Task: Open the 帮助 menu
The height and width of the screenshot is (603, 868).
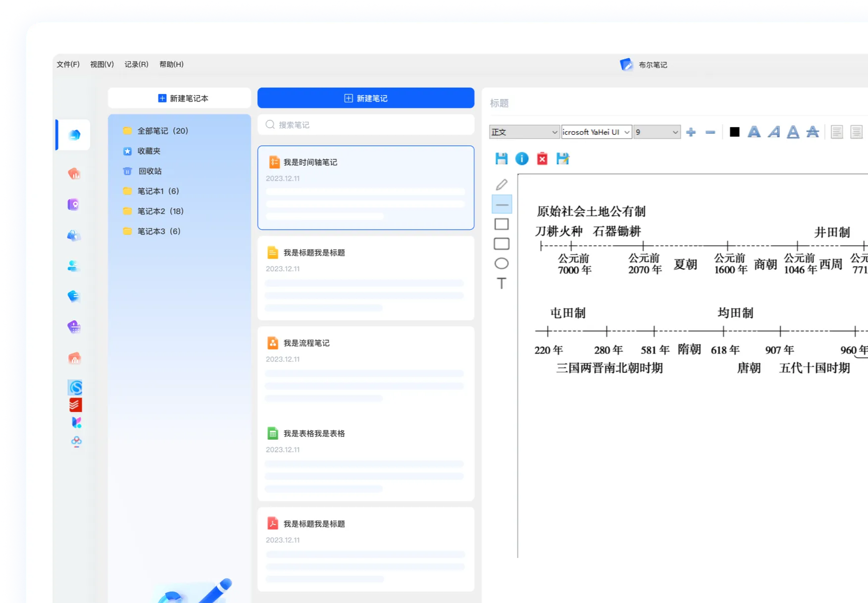Action: (171, 64)
